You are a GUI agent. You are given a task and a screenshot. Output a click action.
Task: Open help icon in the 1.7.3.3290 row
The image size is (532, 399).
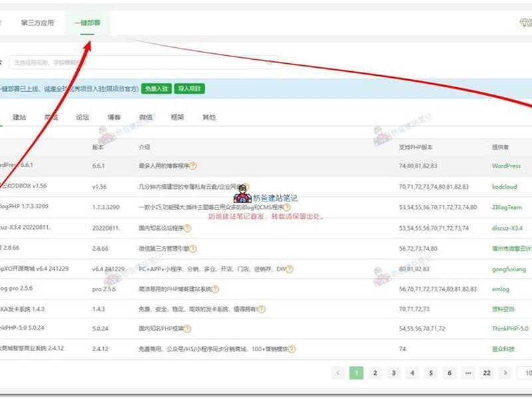[287, 207]
